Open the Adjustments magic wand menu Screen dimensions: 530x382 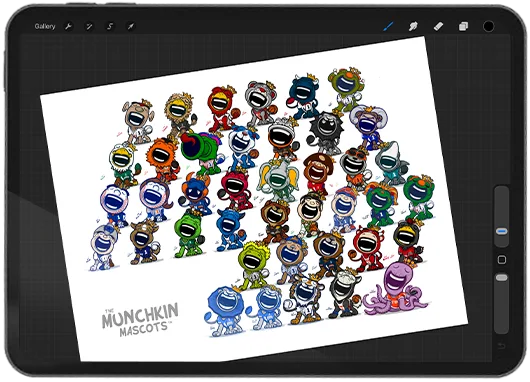coord(89,26)
